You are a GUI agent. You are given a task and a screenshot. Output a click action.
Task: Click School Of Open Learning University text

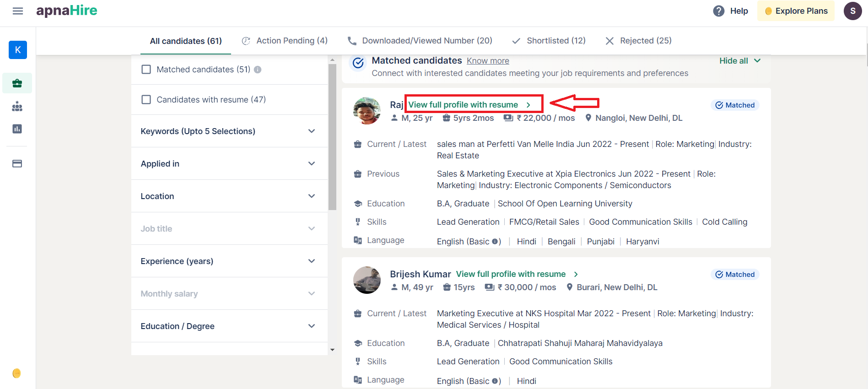pos(565,204)
